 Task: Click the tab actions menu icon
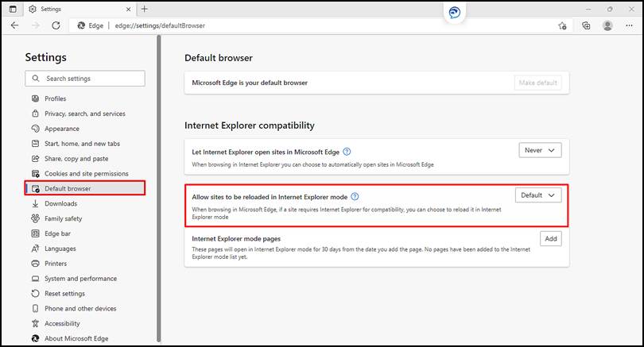(13, 9)
